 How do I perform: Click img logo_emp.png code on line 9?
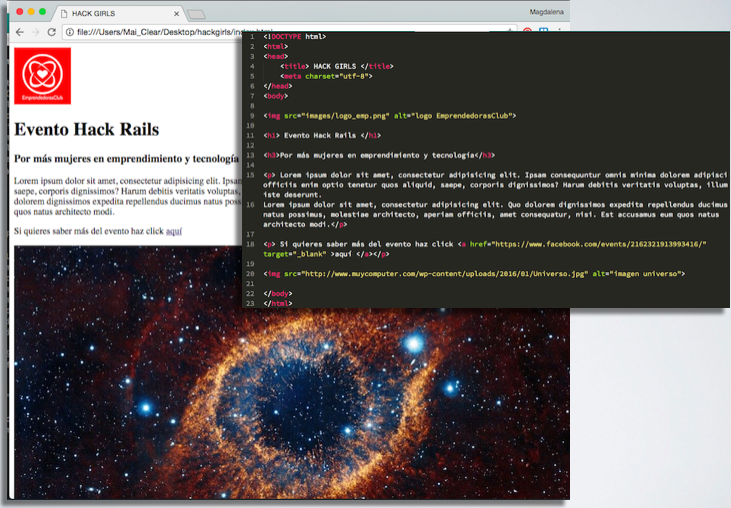click(390, 116)
